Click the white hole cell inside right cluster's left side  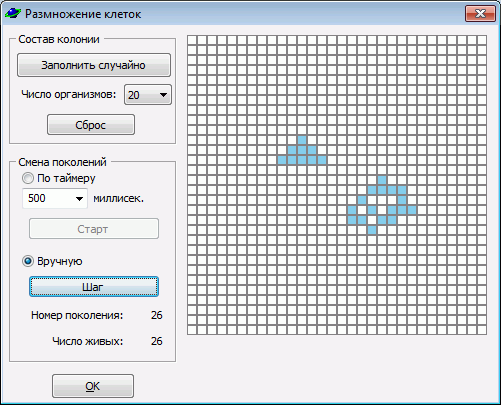coord(362,210)
